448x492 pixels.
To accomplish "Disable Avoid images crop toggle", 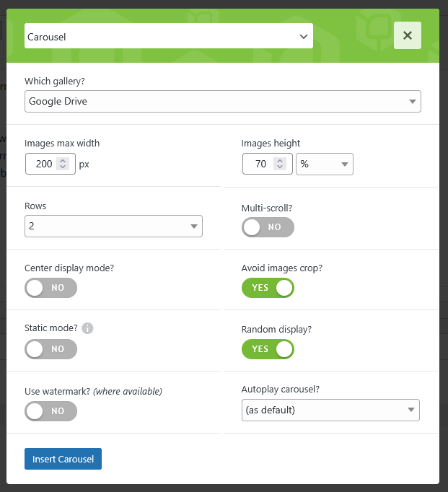I will tap(268, 288).
